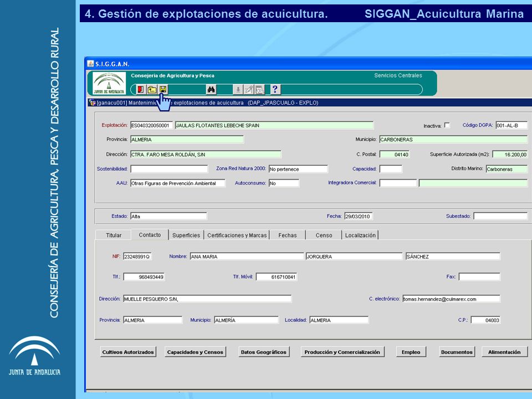532x399 pixels.
Task: Open the Documentos button
Action: point(457,352)
